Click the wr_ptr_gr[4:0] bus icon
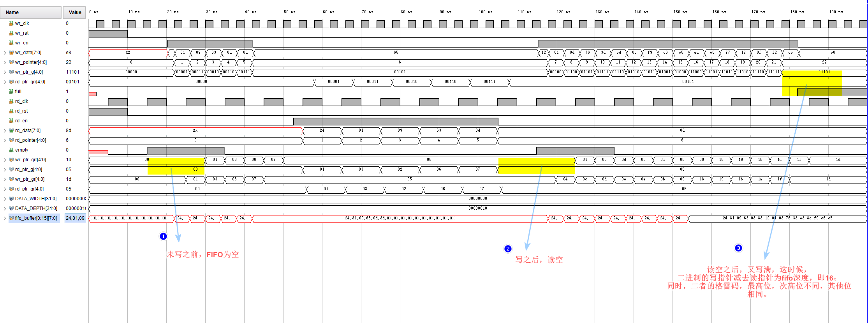The height and width of the screenshot is (323, 868). coord(11,179)
